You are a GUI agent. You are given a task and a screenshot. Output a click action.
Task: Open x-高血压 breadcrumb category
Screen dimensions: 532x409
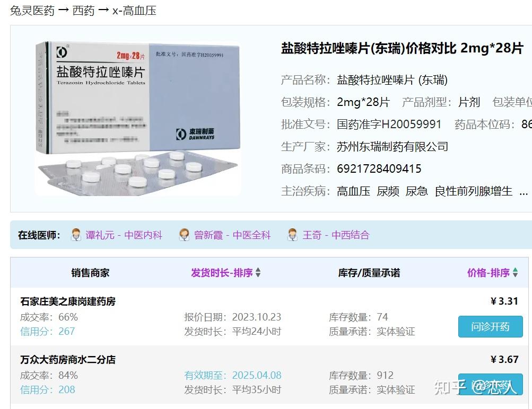coord(134,11)
